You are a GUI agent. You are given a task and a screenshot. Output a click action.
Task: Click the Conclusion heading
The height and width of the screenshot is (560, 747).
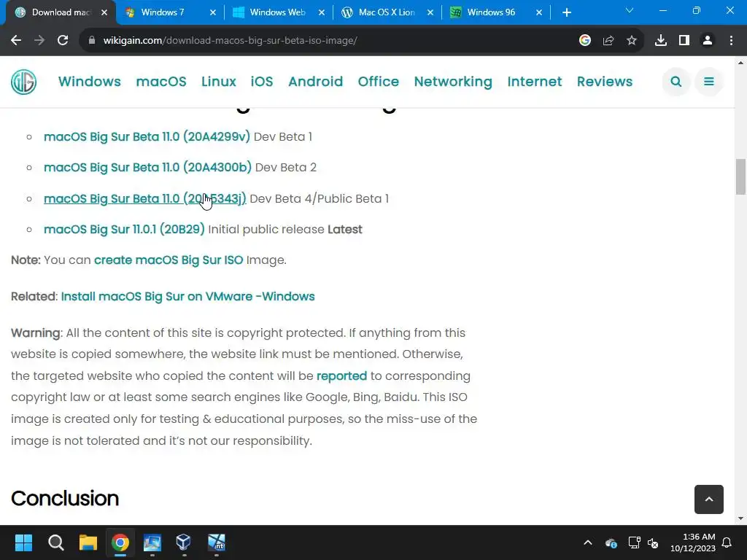[65, 499]
